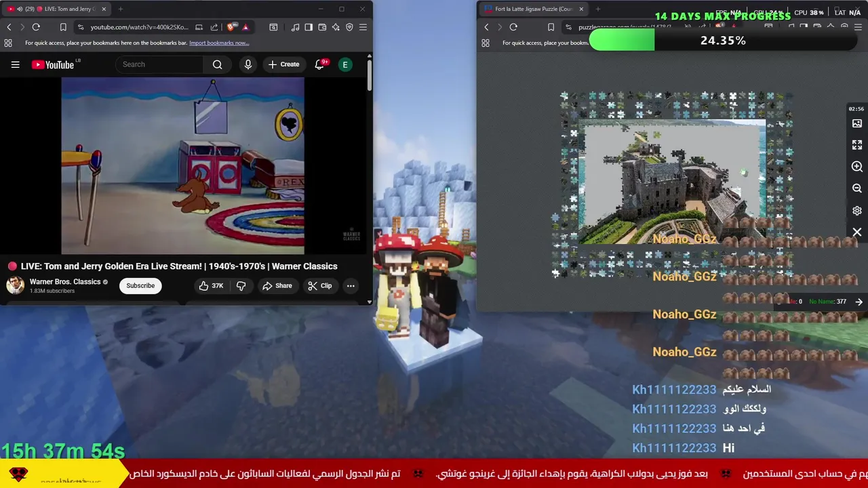Image resolution: width=868 pixels, height=488 pixels.
Task: Open YouTube notifications bell
Action: point(319,64)
